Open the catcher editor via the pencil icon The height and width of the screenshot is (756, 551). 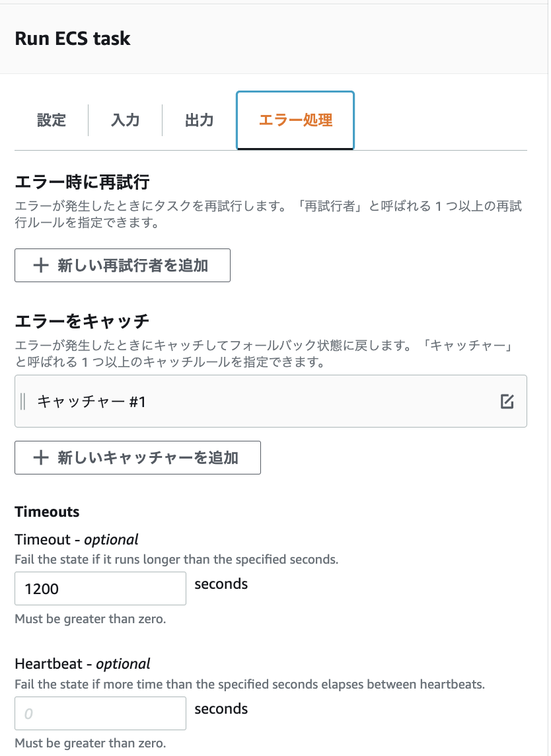tap(507, 400)
